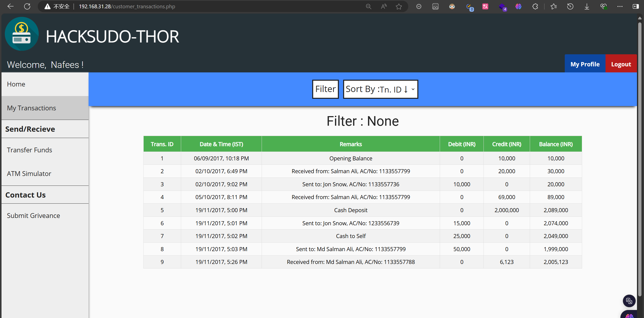Click the date 06/09/2017, 10:18 PM
The image size is (644, 318).
221,158
